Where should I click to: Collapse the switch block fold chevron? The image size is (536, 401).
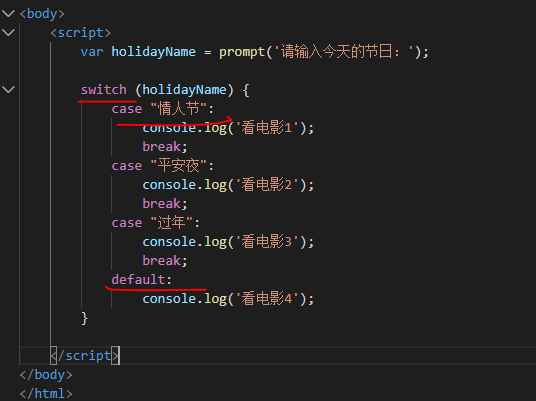8,90
